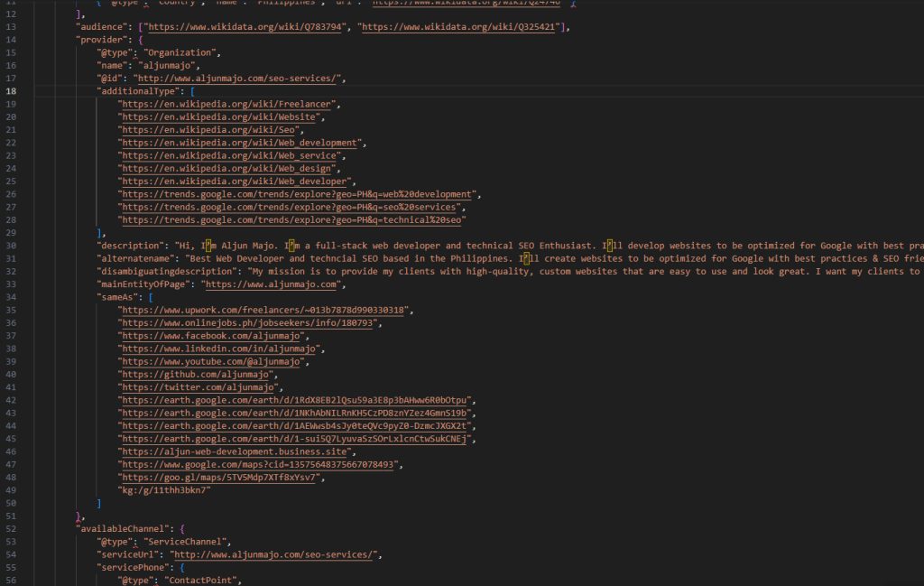Open the LinkedIn aljunmajo profile link
This screenshot has height=586, width=924.
(x=218, y=349)
